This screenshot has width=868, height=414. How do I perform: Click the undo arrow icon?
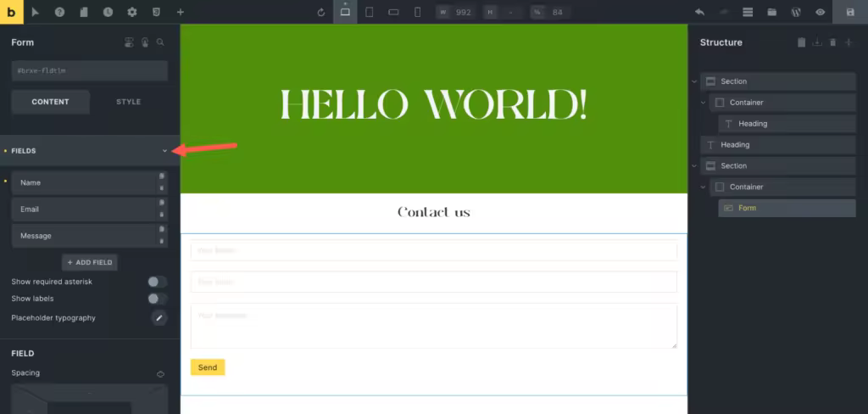pos(699,12)
